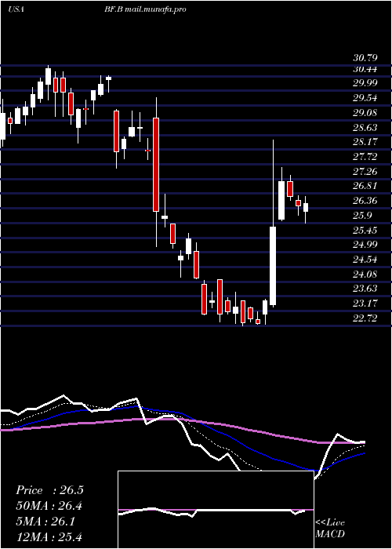
Task: Select the 23.17 price axis label
Action: pyautogui.click(x=365, y=304)
